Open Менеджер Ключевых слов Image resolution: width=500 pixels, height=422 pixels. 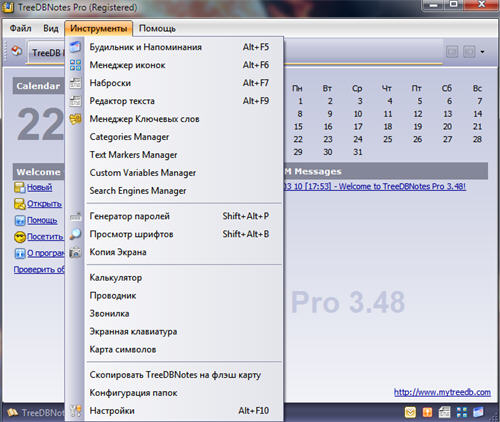[x=183, y=119]
